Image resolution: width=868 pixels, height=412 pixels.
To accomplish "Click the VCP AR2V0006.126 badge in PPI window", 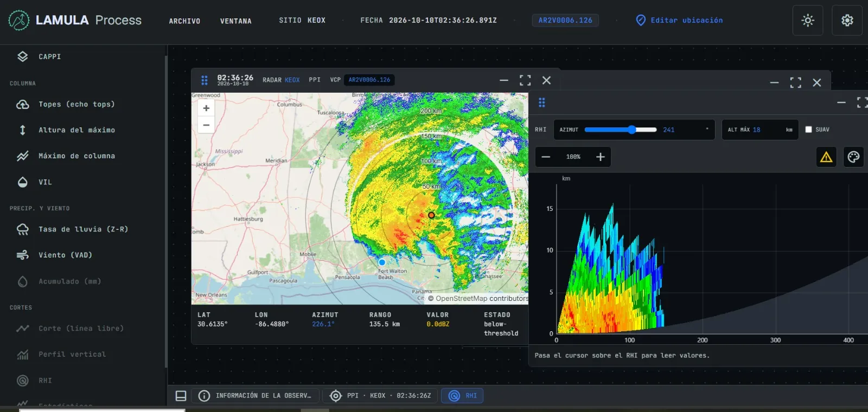I will 369,80.
